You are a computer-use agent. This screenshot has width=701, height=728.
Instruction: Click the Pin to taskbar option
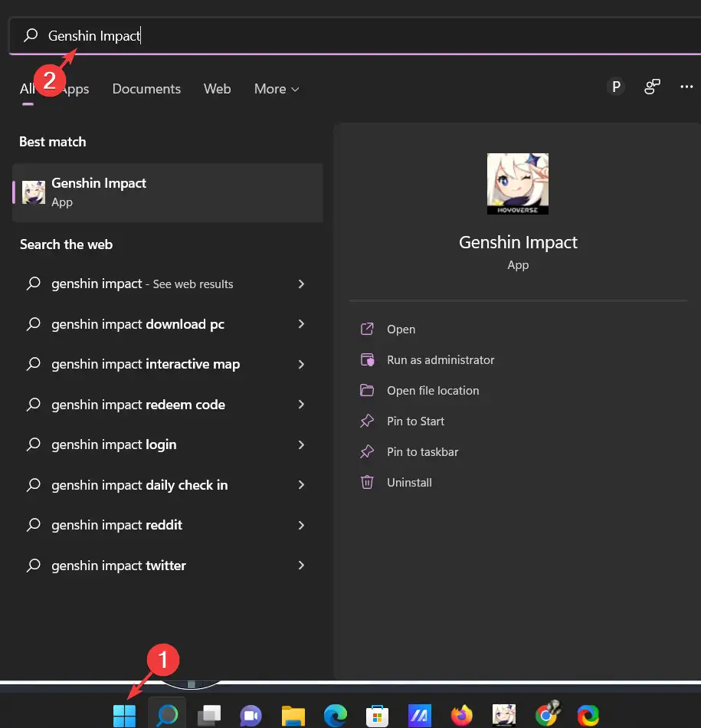(x=422, y=452)
